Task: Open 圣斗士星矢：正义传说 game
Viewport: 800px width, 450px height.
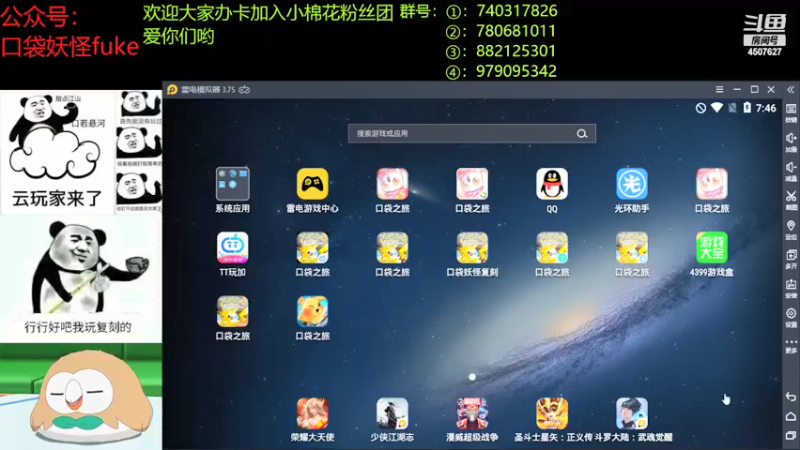Action: [552, 413]
